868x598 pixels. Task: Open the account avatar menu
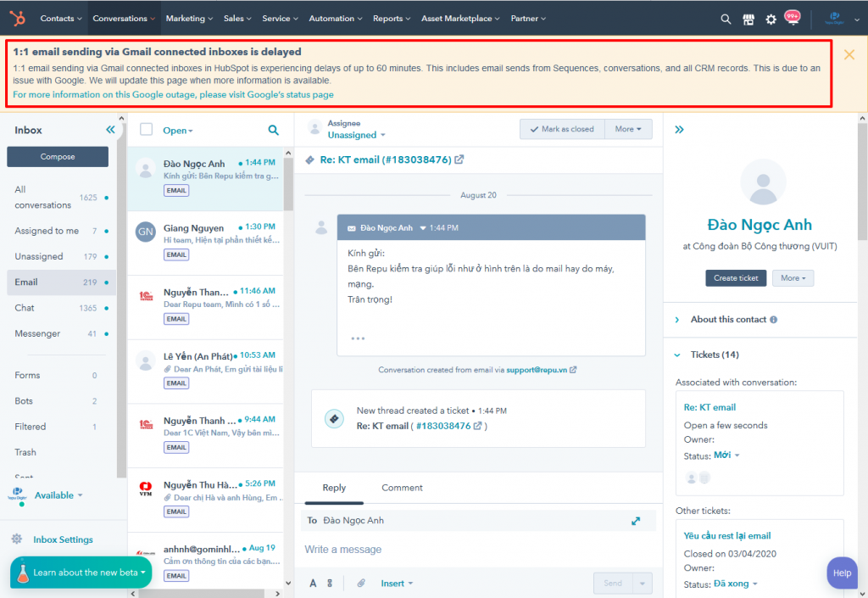[842, 19]
